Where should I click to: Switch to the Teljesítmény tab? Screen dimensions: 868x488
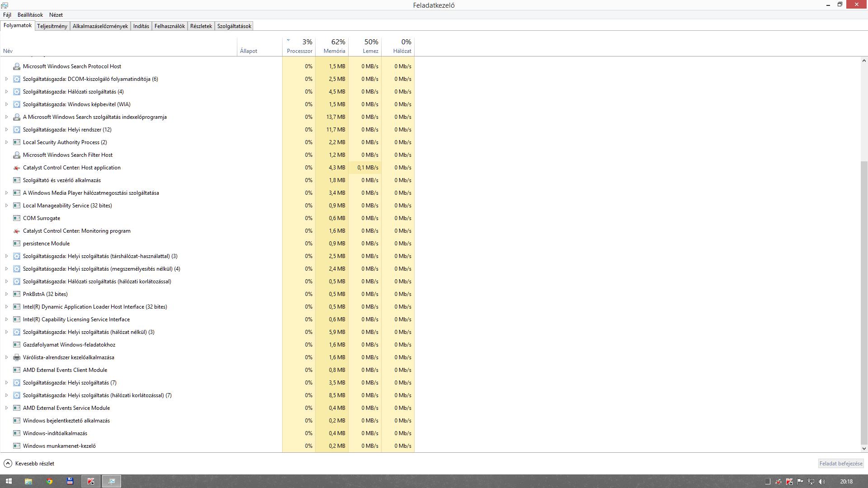click(x=52, y=26)
